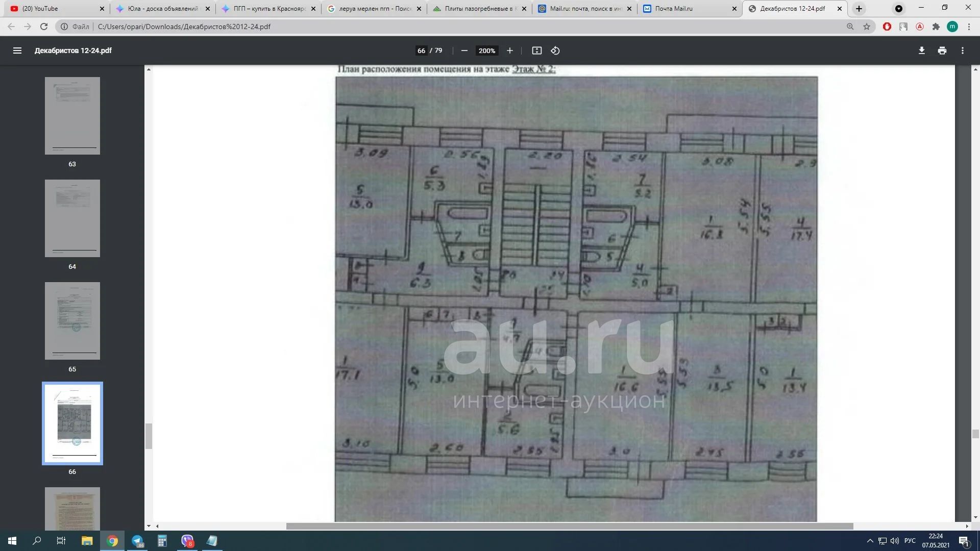The width and height of the screenshot is (980, 551).
Task: Close the Декабристов 12-24.pdf tab
Action: pyautogui.click(x=840, y=9)
